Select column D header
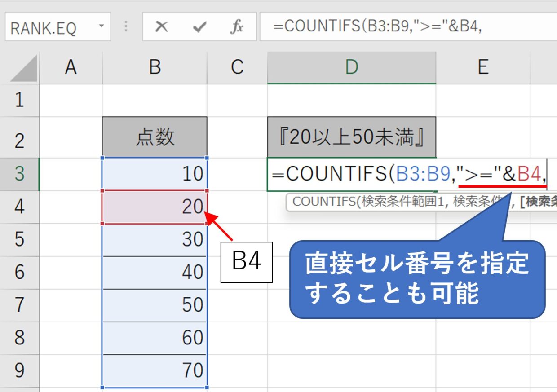The height and width of the screenshot is (392, 557). point(352,68)
